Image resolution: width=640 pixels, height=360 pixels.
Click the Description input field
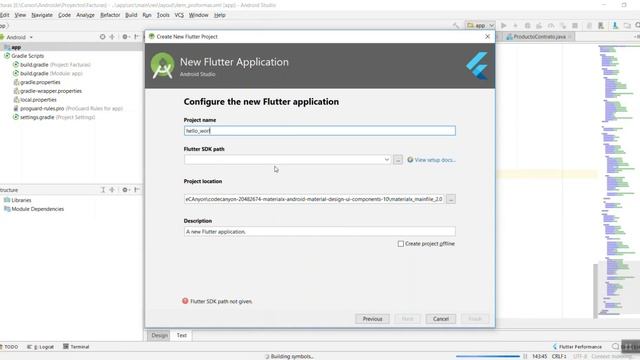[x=320, y=231]
